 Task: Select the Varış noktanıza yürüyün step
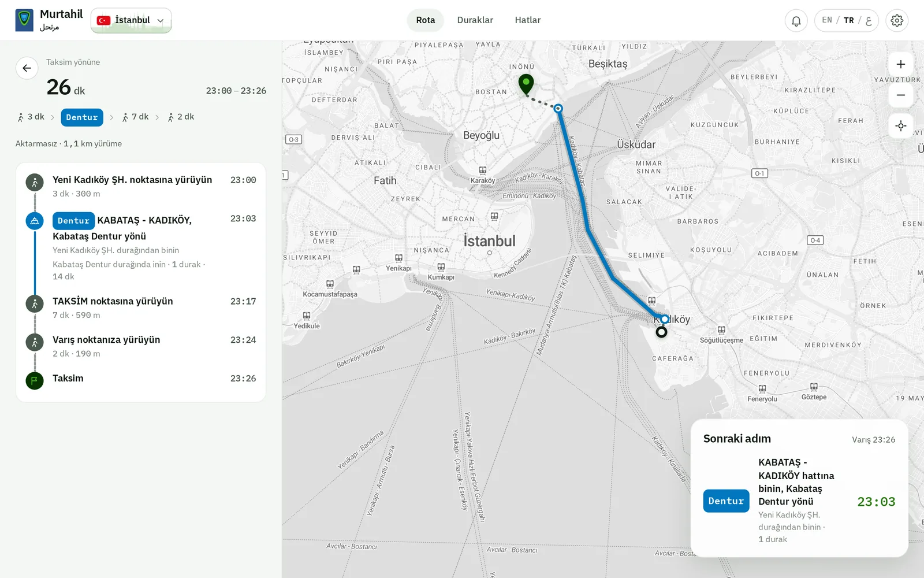(x=141, y=346)
